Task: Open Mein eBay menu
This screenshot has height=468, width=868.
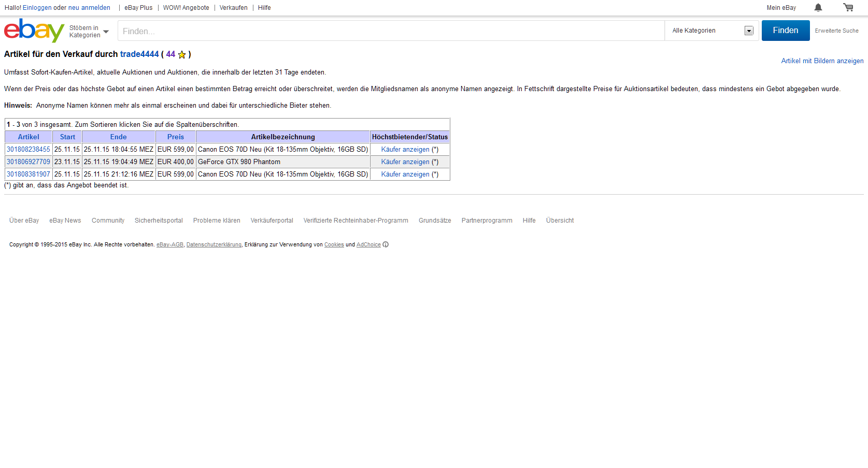Action: (x=781, y=8)
